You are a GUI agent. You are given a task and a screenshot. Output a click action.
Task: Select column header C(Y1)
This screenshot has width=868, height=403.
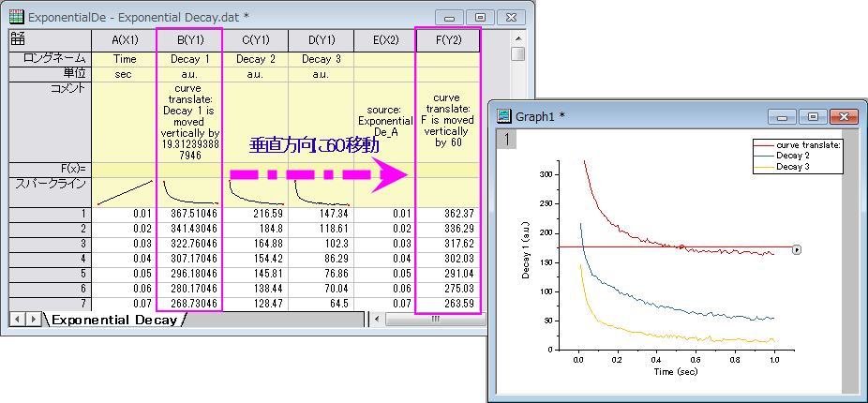point(255,40)
